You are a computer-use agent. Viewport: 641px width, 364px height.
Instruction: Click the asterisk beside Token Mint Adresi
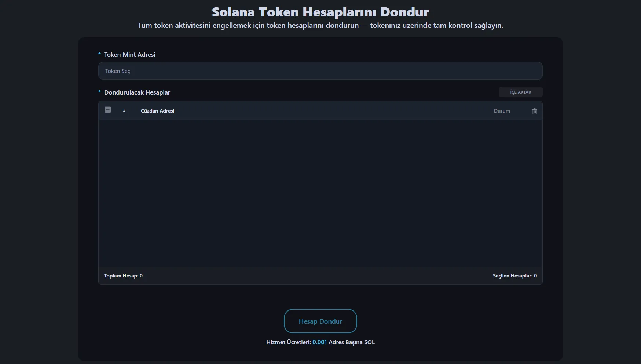click(x=99, y=55)
